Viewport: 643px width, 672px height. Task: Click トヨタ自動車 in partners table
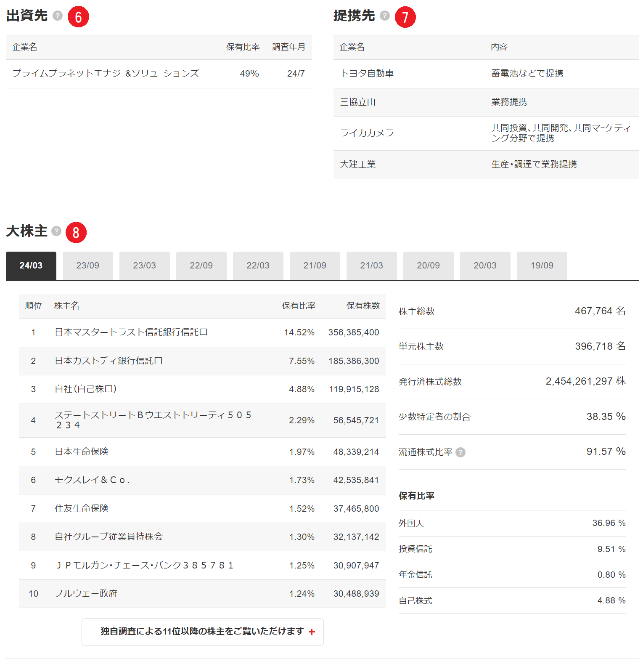tap(367, 73)
